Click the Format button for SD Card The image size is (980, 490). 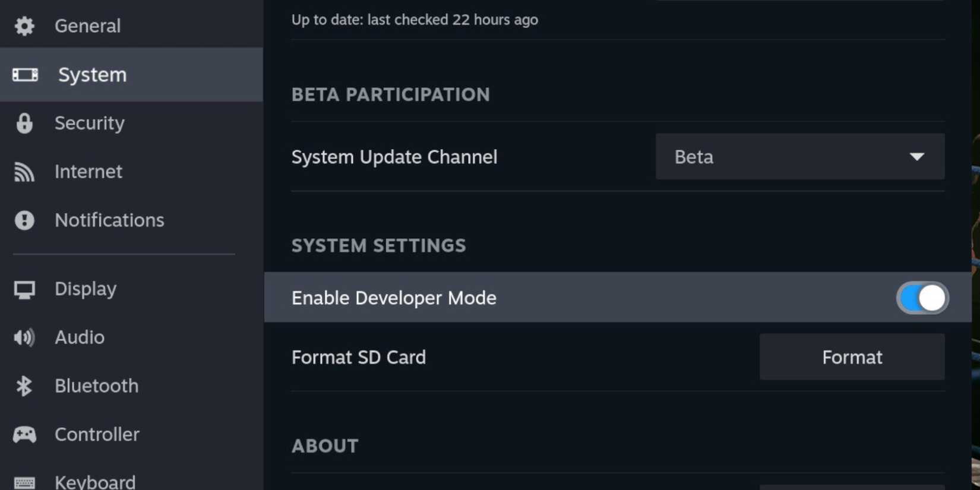tap(852, 357)
